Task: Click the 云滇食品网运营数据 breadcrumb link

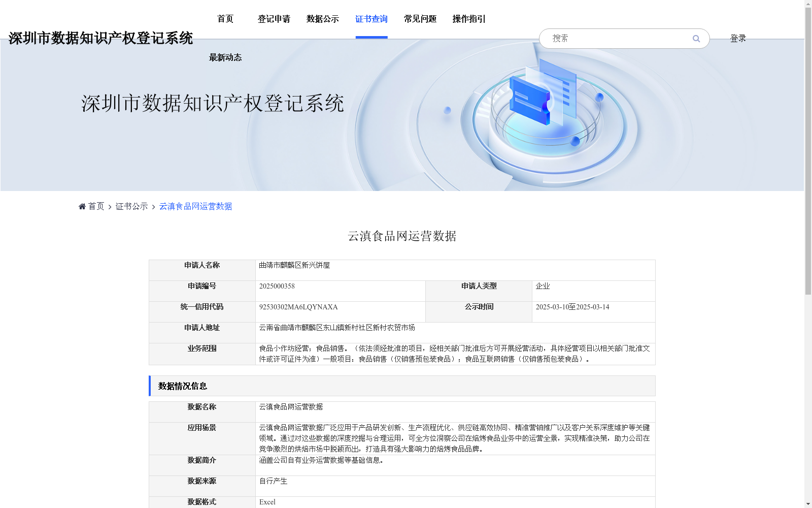Action: (195, 206)
